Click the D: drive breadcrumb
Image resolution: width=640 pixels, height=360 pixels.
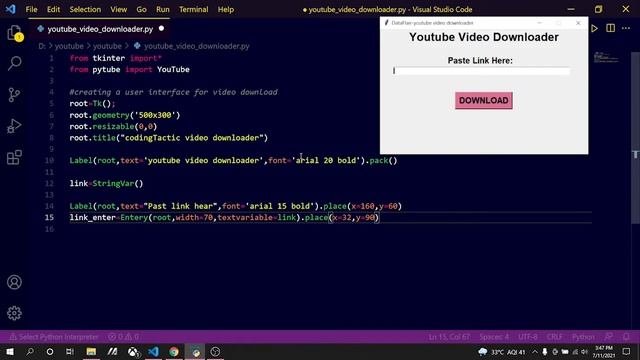pos(42,46)
